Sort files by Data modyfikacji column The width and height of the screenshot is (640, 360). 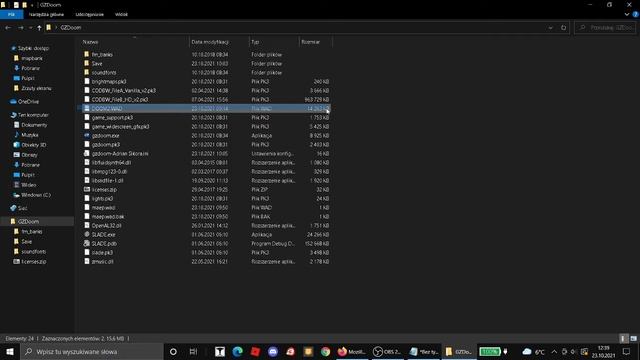pyautogui.click(x=210, y=42)
